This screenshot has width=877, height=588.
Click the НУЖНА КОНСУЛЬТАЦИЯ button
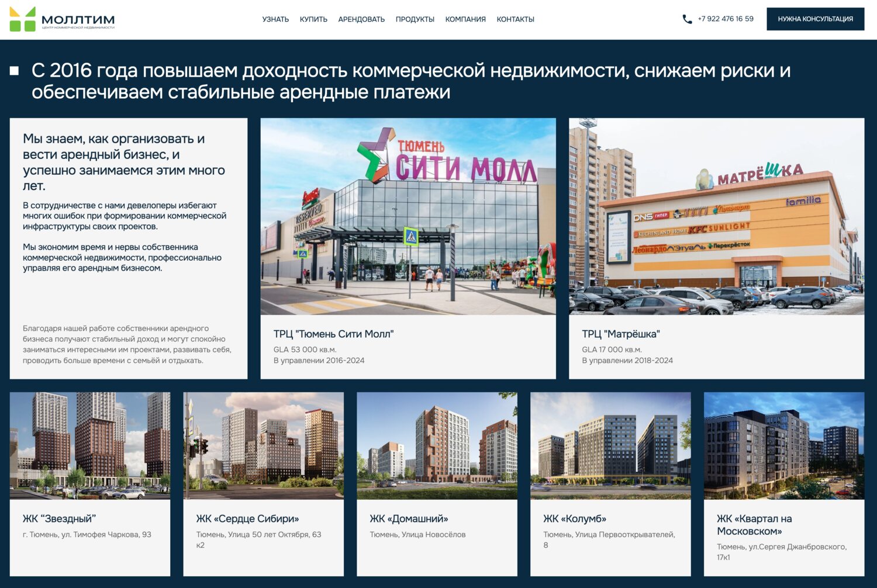815,19
